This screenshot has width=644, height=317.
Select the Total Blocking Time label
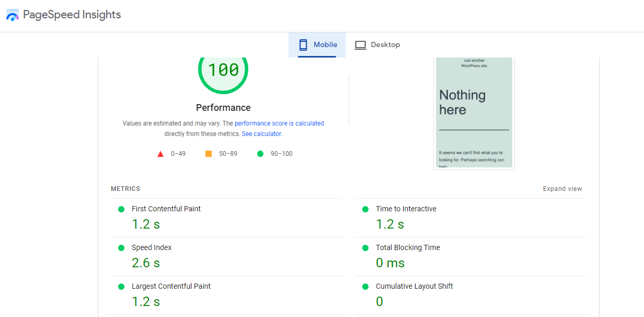tap(408, 247)
